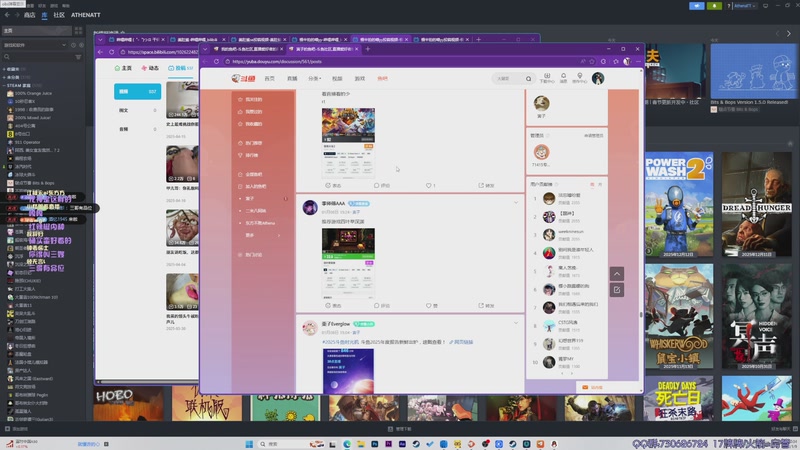The height and width of the screenshot is (450, 800).
Task: Open 直播 in Douyu navigation
Action: coord(292,79)
